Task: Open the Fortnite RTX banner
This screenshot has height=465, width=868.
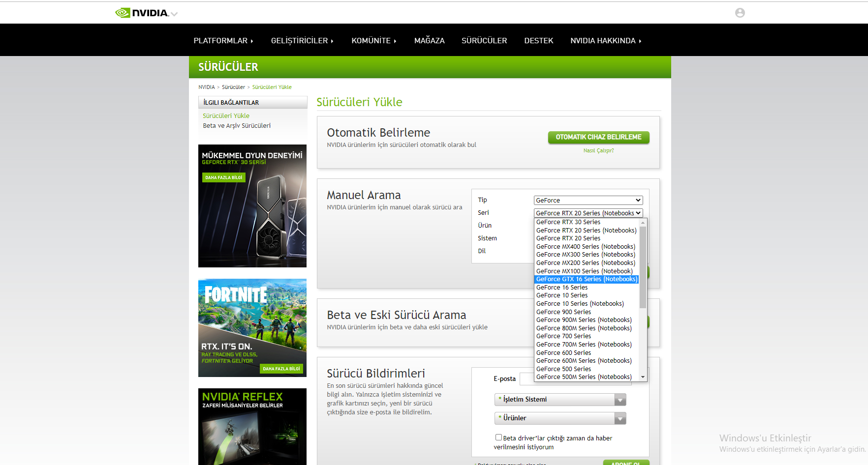Action: pyautogui.click(x=252, y=328)
